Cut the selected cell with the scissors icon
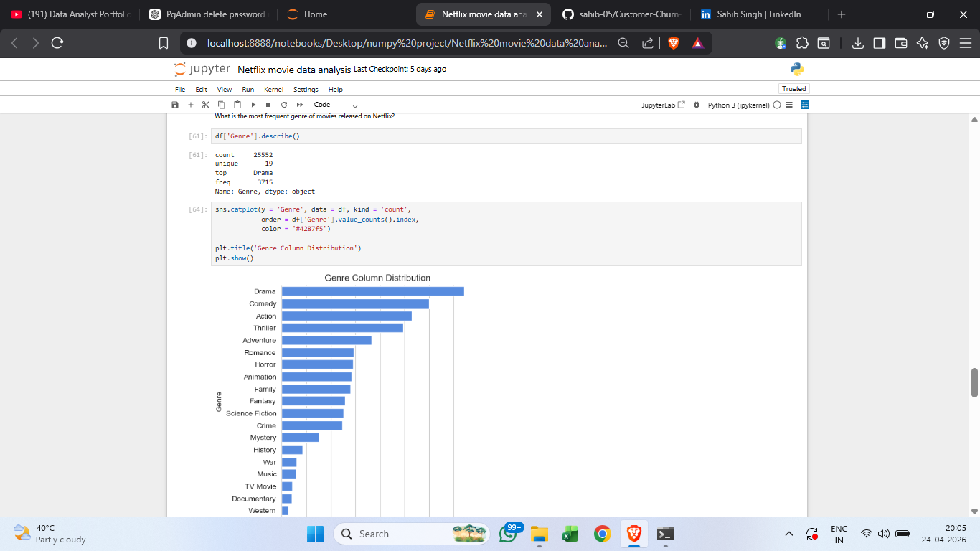The width and height of the screenshot is (980, 551). click(206, 105)
